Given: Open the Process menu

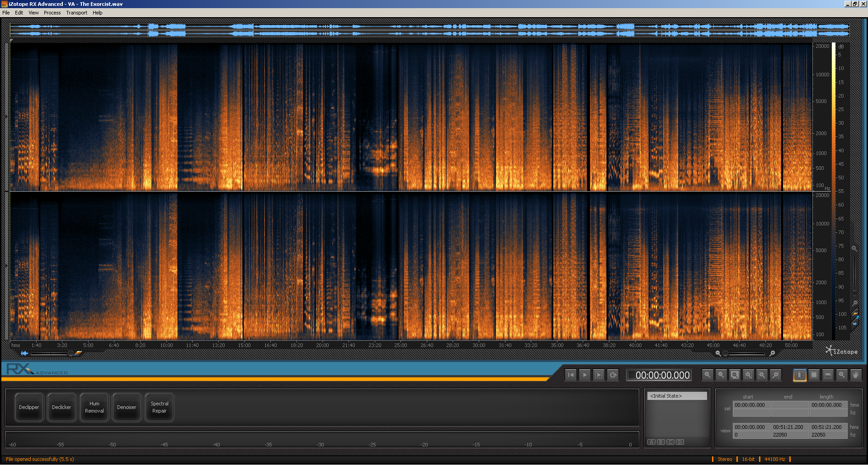Looking at the screenshot, I should click(52, 13).
